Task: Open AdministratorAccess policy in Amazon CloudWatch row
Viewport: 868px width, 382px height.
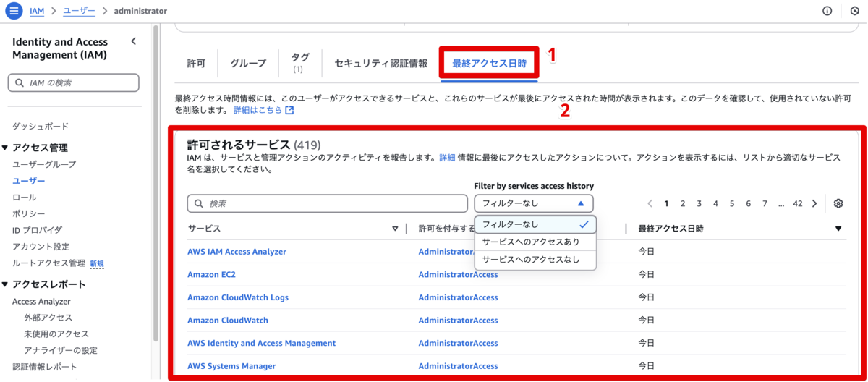Action: tap(459, 321)
